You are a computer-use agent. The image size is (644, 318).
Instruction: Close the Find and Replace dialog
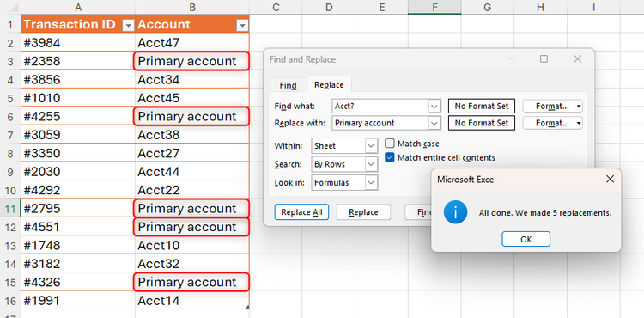(x=578, y=59)
